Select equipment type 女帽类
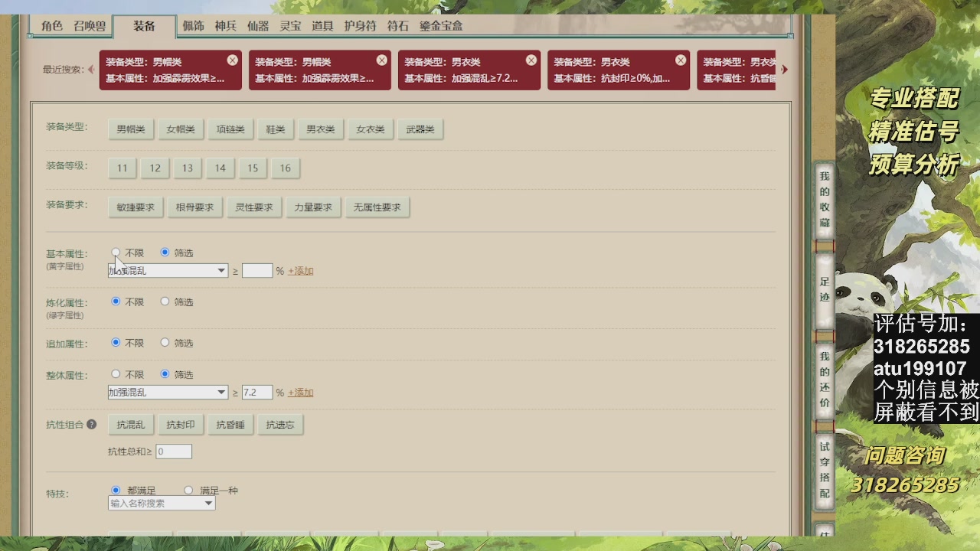The height and width of the screenshot is (551, 980). pyautogui.click(x=181, y=129)
